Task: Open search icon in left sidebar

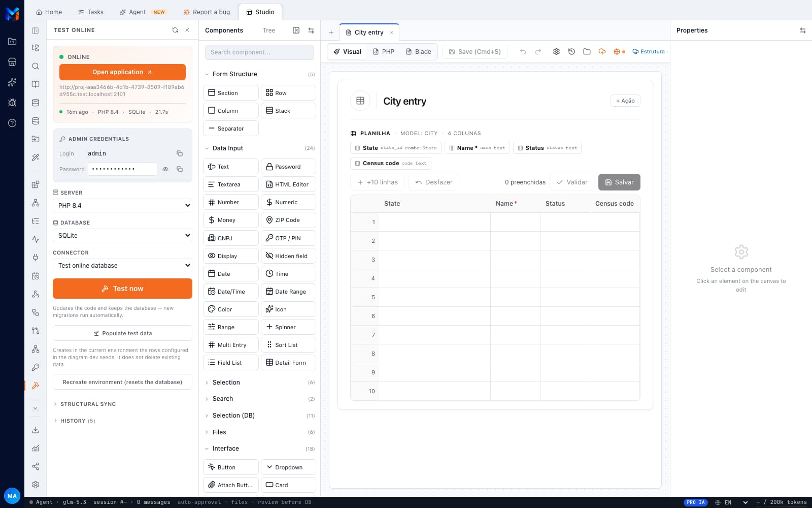Action: pyautogui.click(x=36, y=66)
